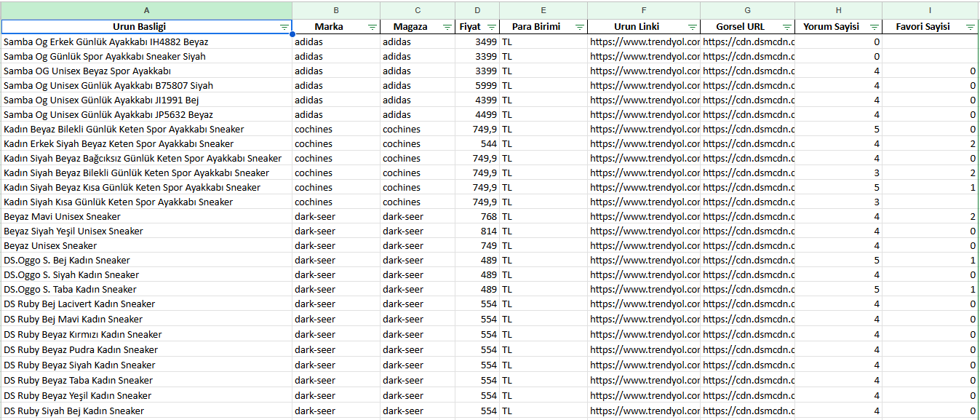Select column C header
Screen dimensions: 980x420
[418, 10]
